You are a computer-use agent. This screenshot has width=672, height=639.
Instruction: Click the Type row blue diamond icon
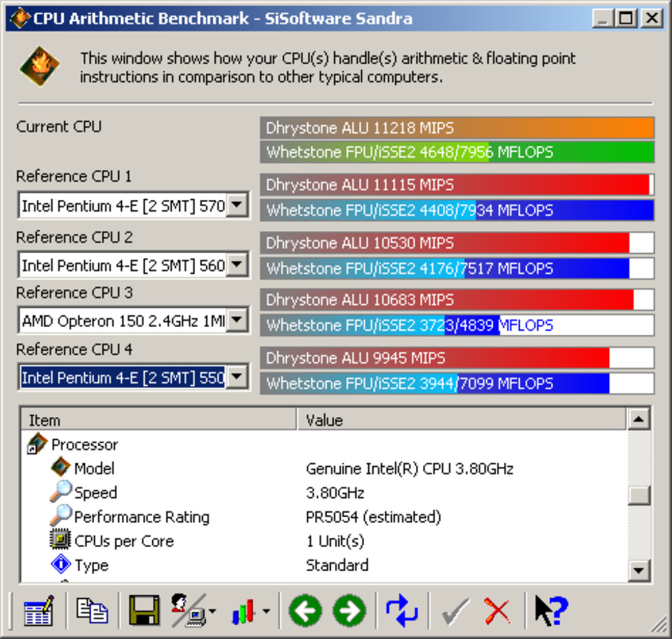[x=60, y=564]
